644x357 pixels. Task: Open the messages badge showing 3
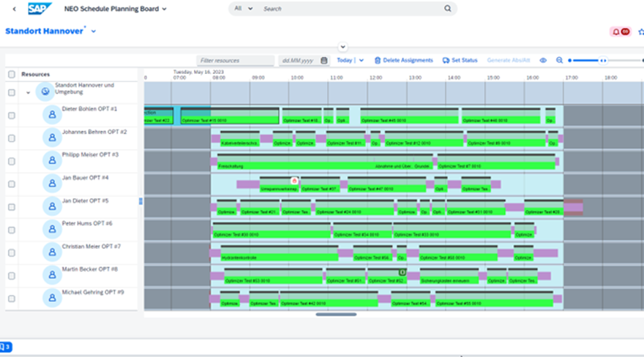[6, 347]
